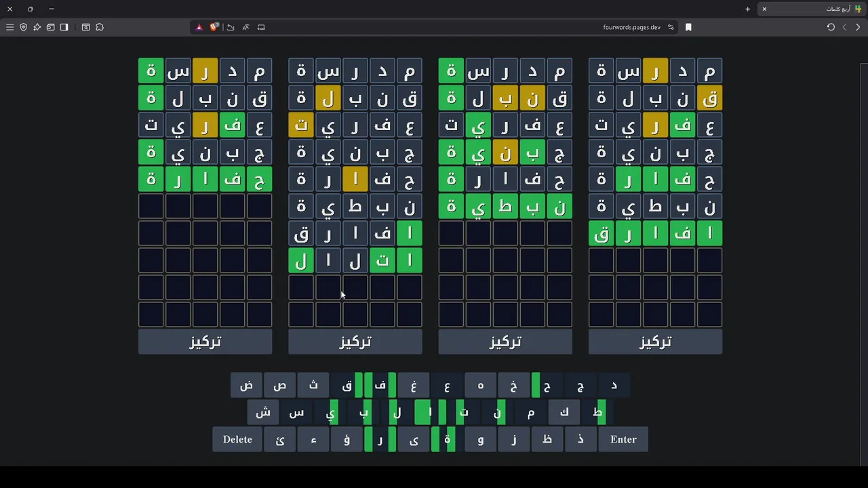
Task: Click the translate page icon
Action: (245, 27)
